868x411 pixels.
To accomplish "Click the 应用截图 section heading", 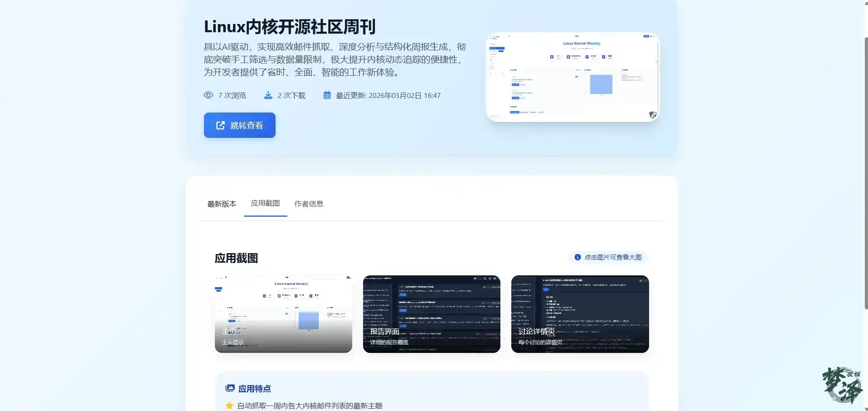I will tap(236, 258).
